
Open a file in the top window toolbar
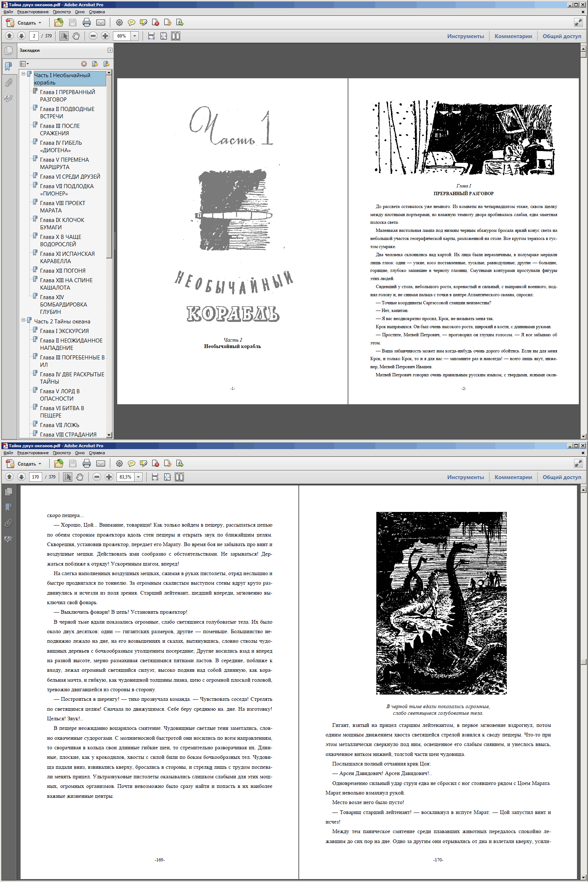[58, 22]
